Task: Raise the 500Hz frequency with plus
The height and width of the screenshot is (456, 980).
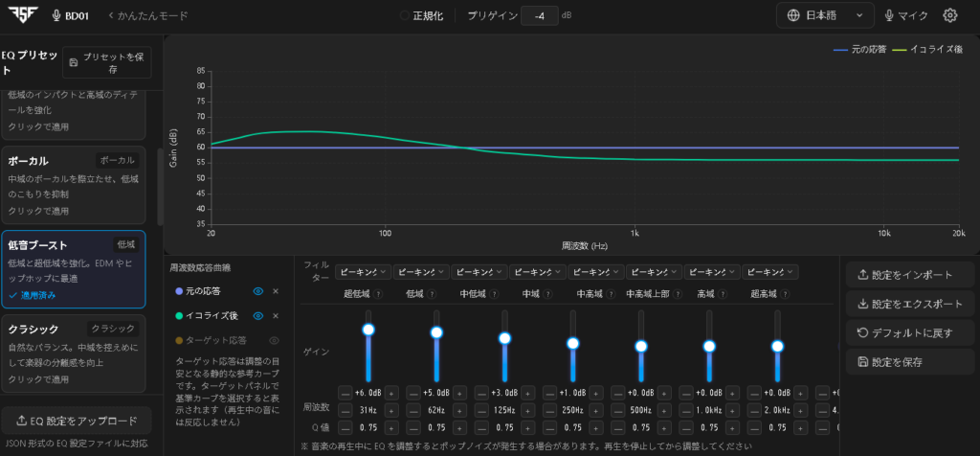Action: 664,410
